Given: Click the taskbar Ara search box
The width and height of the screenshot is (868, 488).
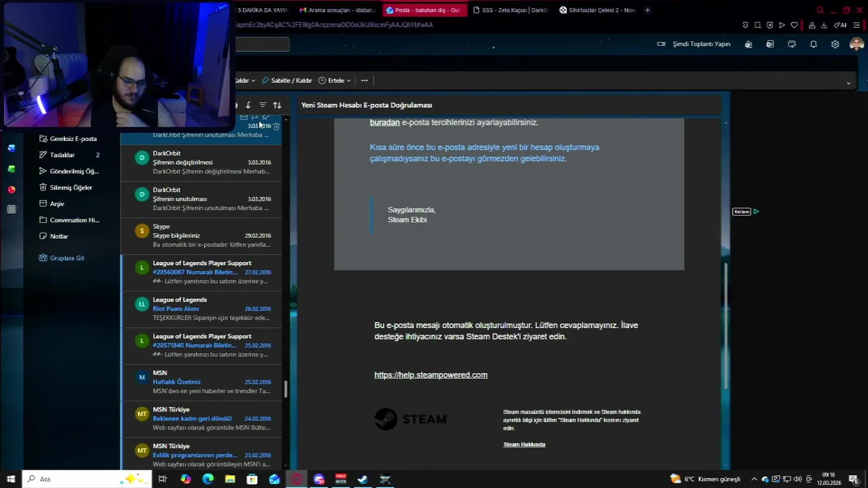Looking at the screenshot, I should coord(87,479).
